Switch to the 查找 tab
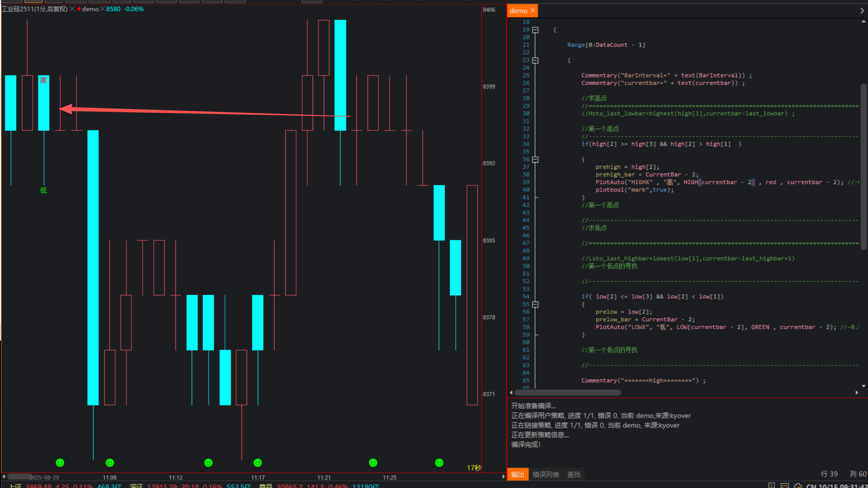 (x=574, y=474)
